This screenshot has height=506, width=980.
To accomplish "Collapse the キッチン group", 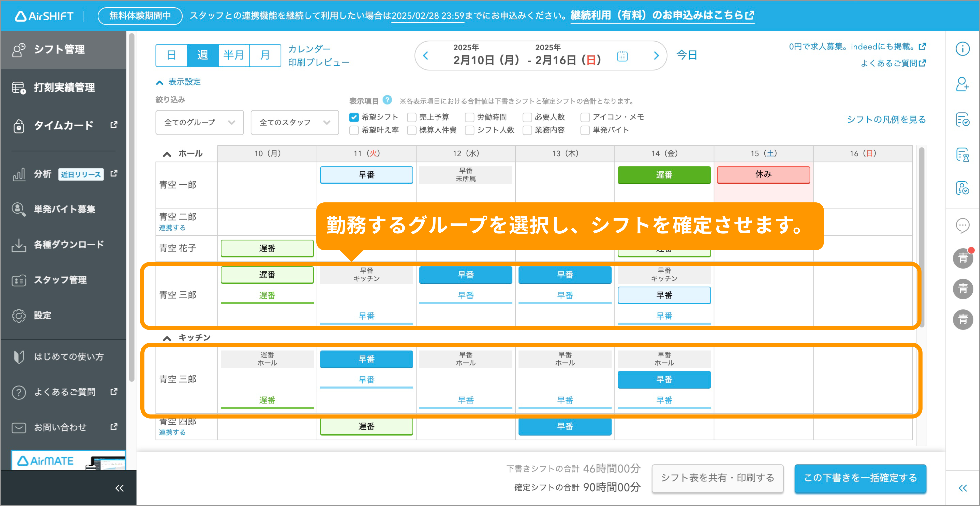I will click(167, 338).
